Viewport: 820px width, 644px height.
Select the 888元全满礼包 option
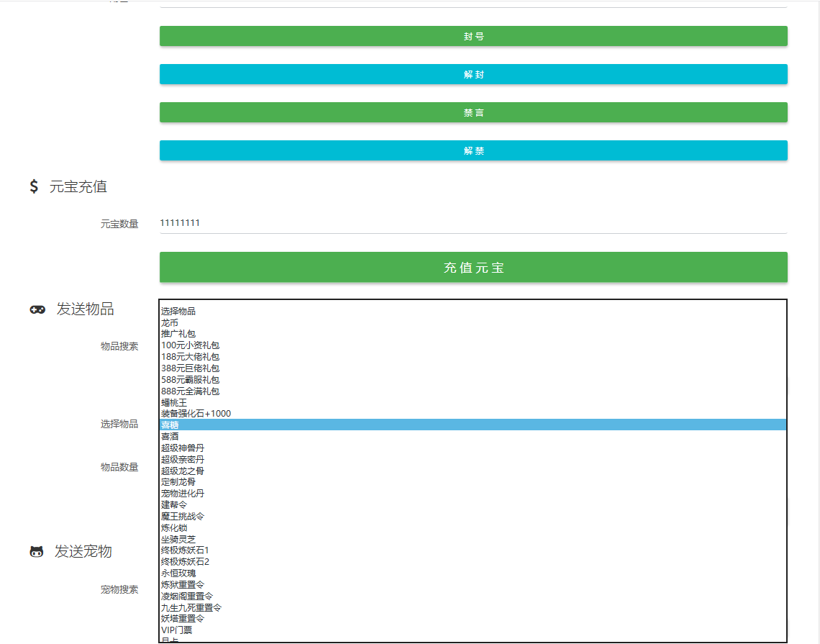190,391
